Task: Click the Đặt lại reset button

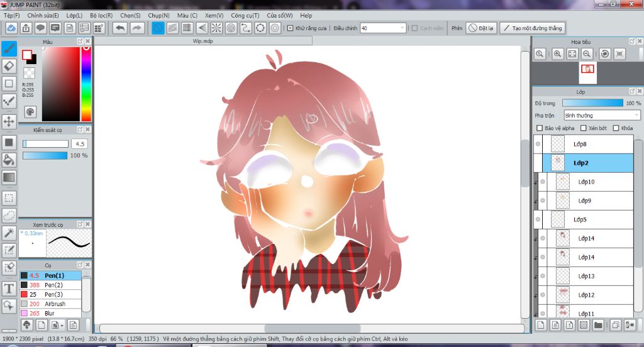Action: [x=481, y=28]
